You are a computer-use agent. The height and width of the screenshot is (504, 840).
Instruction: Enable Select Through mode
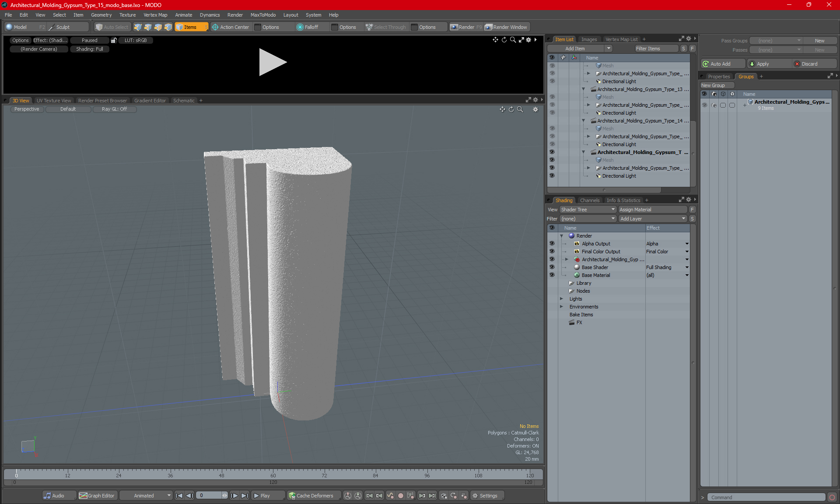click(x=386, y=27)
